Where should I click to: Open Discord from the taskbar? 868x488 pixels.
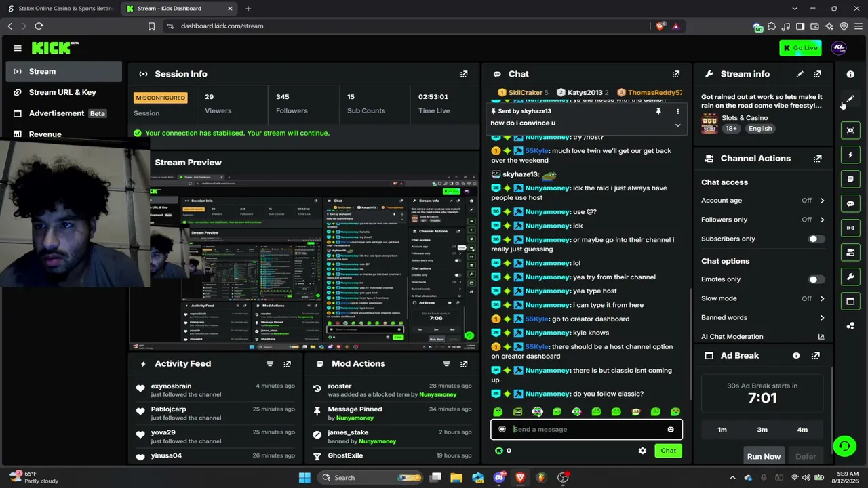click(x=500, y=478)
